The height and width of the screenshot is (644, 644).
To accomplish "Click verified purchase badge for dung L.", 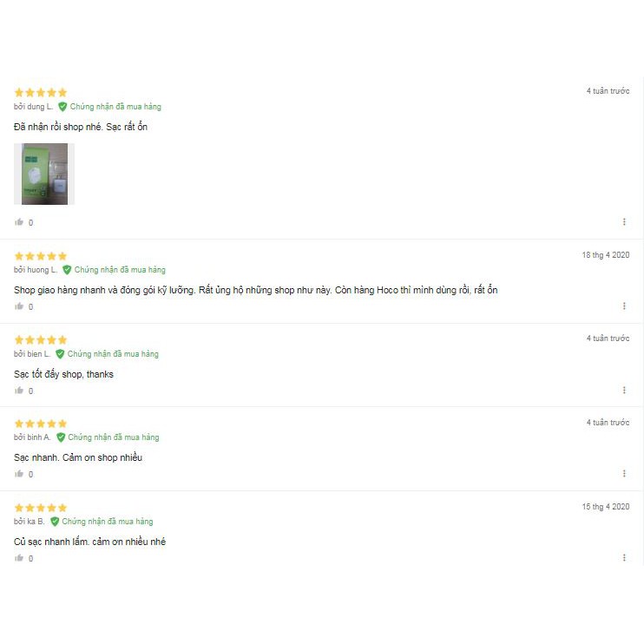I will [109, 107].
